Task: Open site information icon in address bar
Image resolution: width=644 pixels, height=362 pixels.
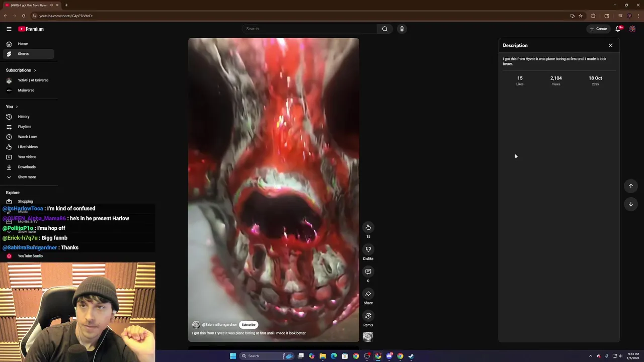Action: pyautogui.click(x=35, y=16)
